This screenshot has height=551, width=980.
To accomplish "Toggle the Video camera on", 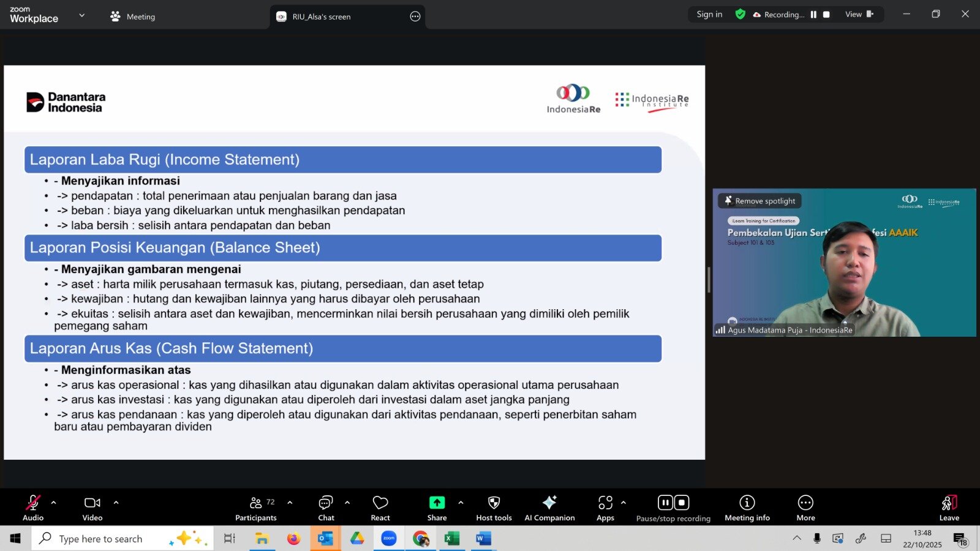I will (x=92, y=508).
